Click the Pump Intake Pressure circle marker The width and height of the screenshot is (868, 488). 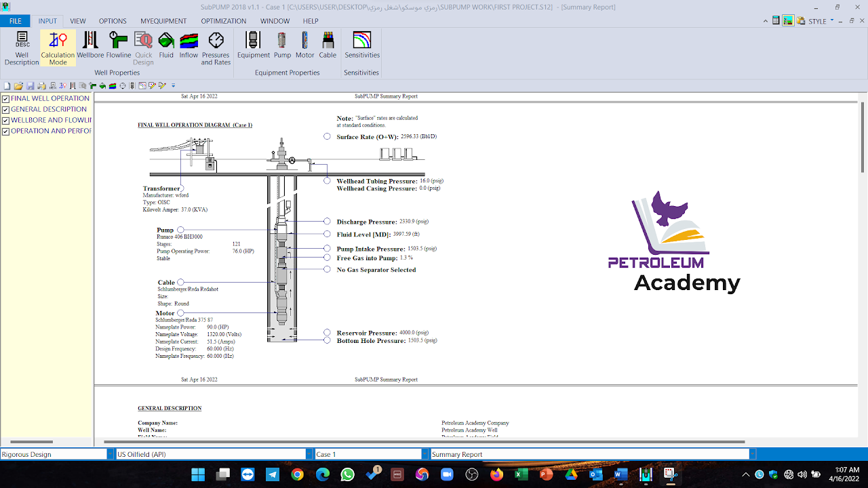click(x=327, y=249)
